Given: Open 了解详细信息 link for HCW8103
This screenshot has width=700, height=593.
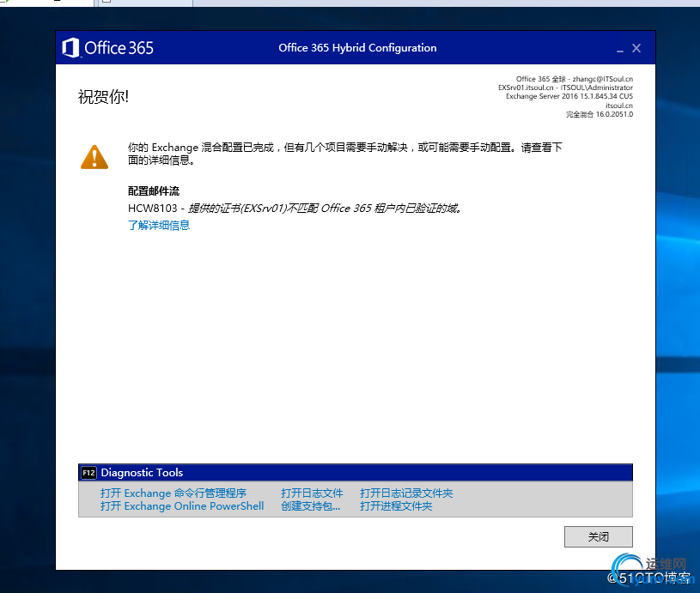Looking at the screenshot, I should [159, 226].
